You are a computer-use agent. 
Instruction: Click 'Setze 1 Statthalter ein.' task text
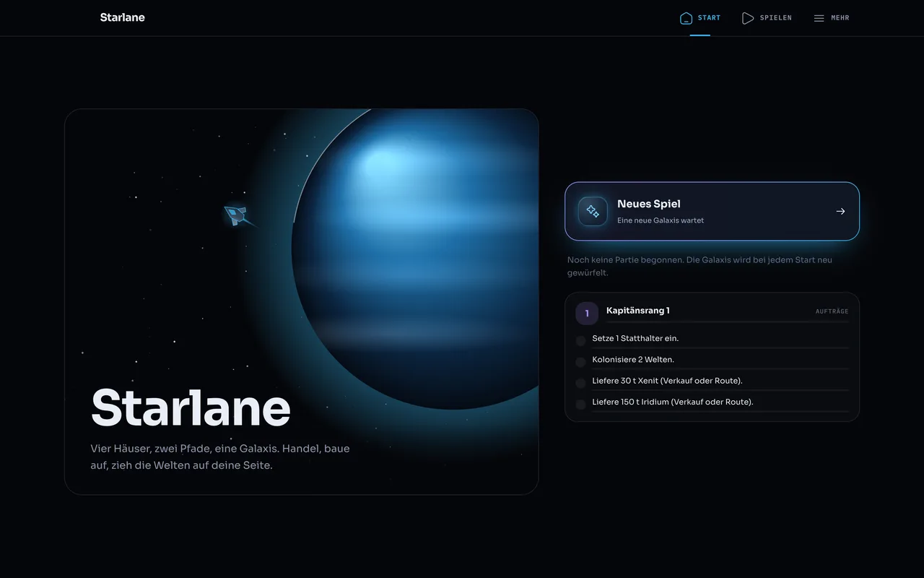(x=635, y=338)
